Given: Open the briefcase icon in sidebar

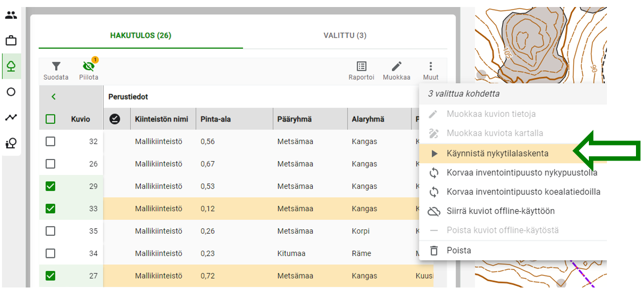Looking at the screenshot, I should point(11,41).
